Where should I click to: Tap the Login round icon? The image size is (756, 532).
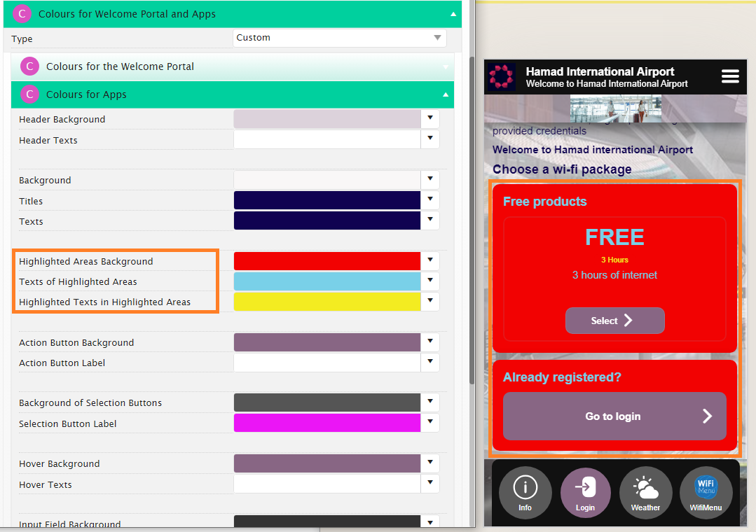tap(585, 493)
